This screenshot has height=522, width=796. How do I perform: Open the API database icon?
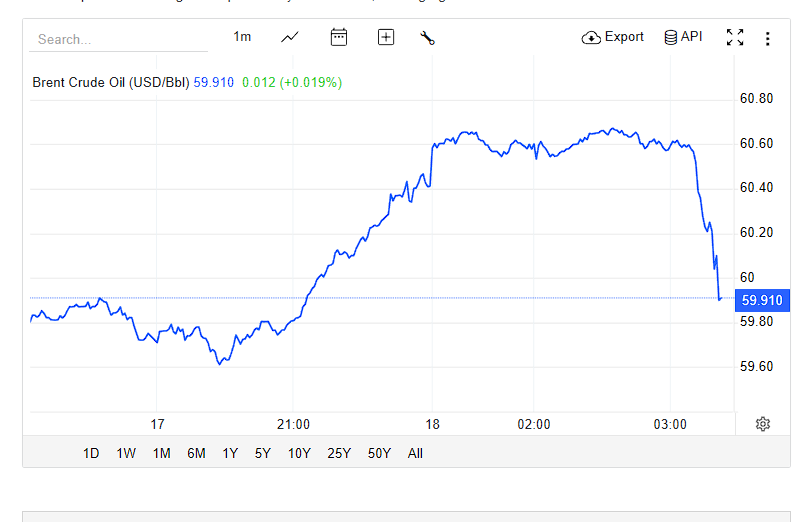[x=683, y=37]
